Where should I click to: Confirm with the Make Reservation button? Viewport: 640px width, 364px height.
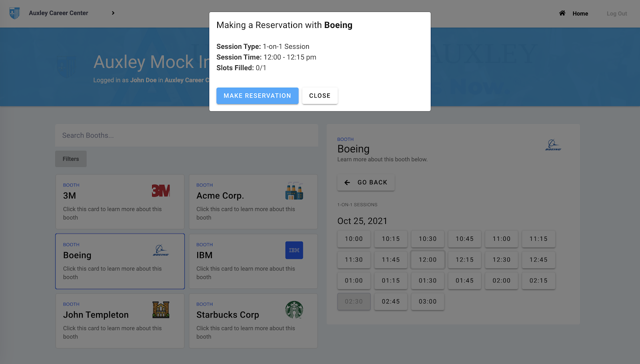258,96
